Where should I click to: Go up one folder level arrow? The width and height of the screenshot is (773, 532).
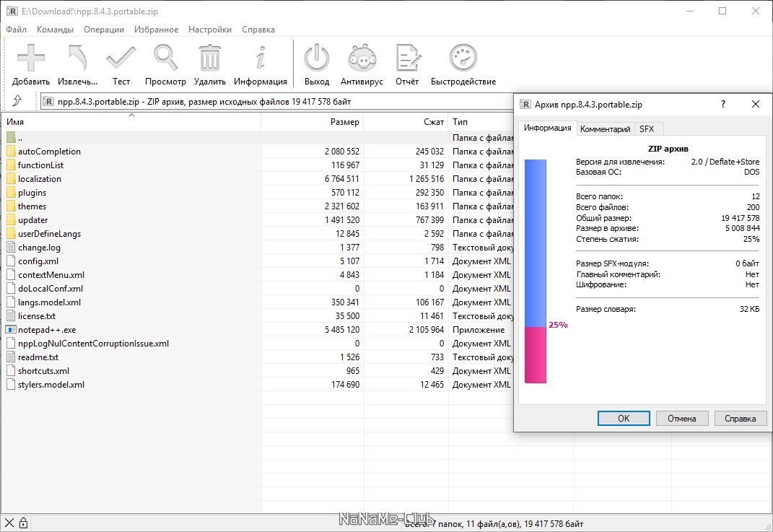[x=17, y=101]
